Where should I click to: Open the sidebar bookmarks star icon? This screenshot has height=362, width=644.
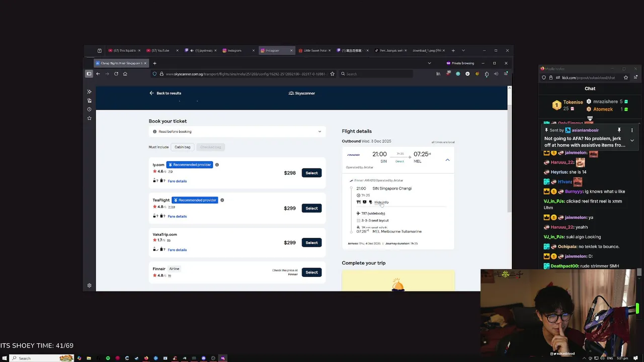pyautogui.click(x=89, y=118)
